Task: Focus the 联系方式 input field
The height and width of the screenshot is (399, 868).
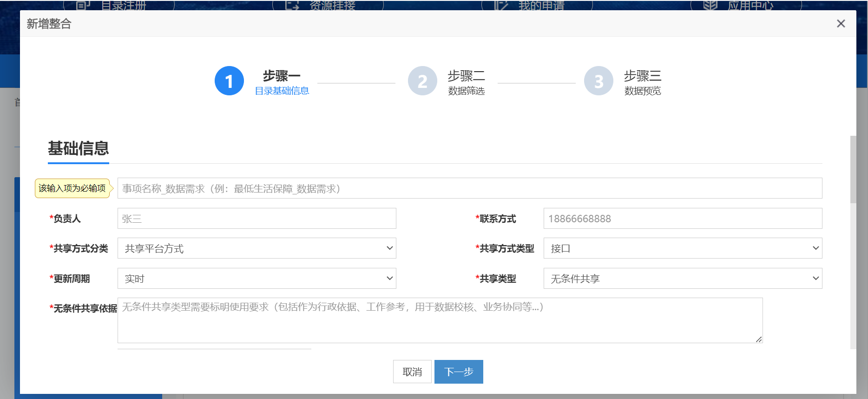Action: 683,219
